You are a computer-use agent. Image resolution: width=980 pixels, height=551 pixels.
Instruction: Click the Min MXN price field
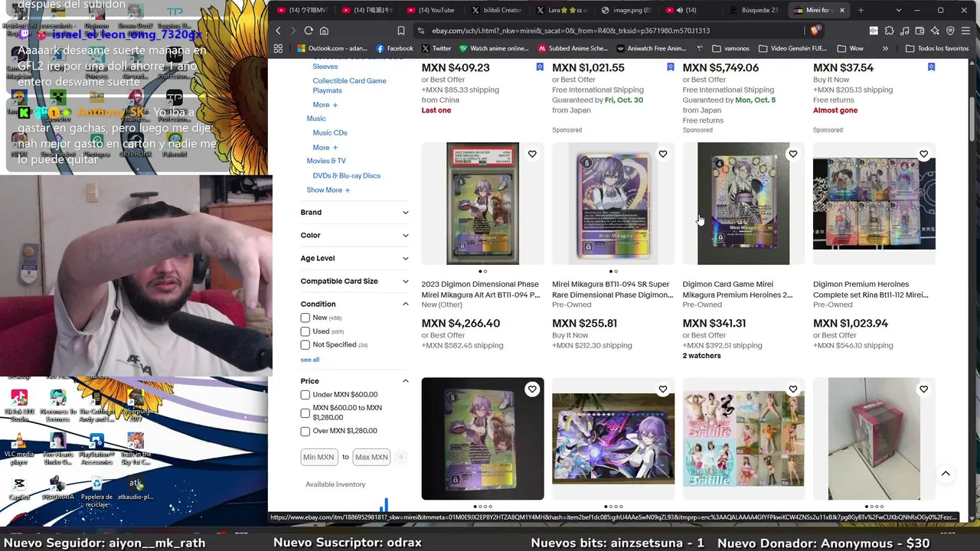click(x=318, y=457)
